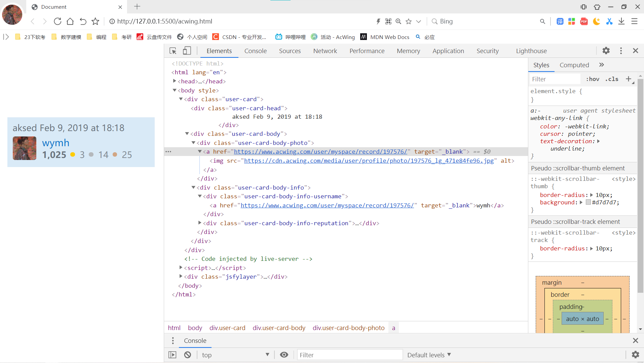
Task: Toggle live expression eye icon in Console
Action: click(284, 355)
